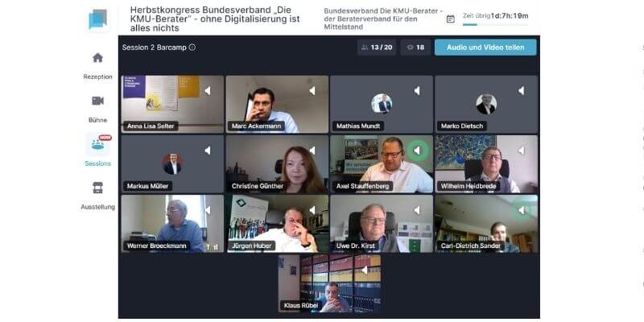Toggle speaker icon on Klaus Rübel's tile

pos(365,270)
